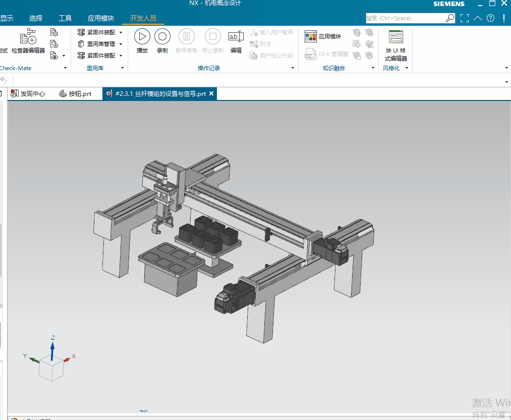Expand the 重用库 group options arrow
Viewport: 511px width, 420px height.
(x=122, y=68)
